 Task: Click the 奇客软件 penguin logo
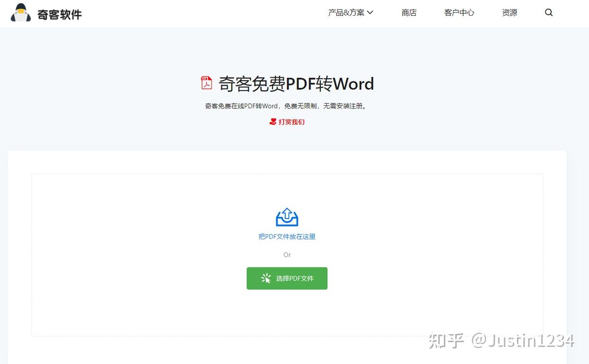[21, 13]
